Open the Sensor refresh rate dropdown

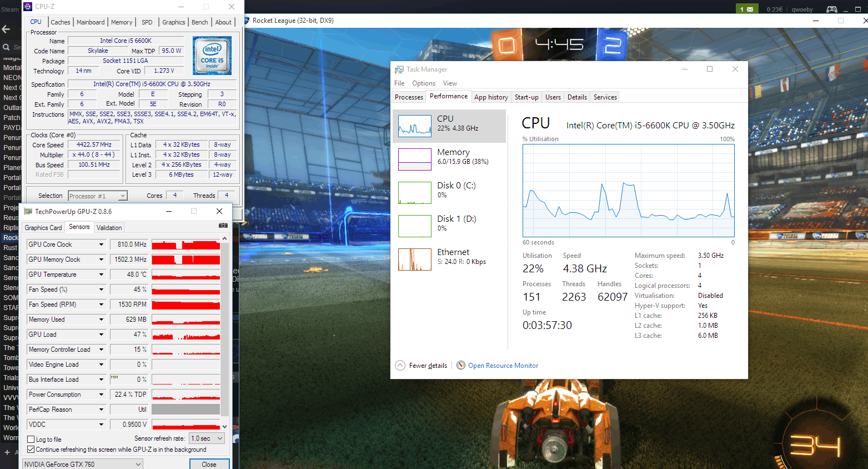[207, 438]
